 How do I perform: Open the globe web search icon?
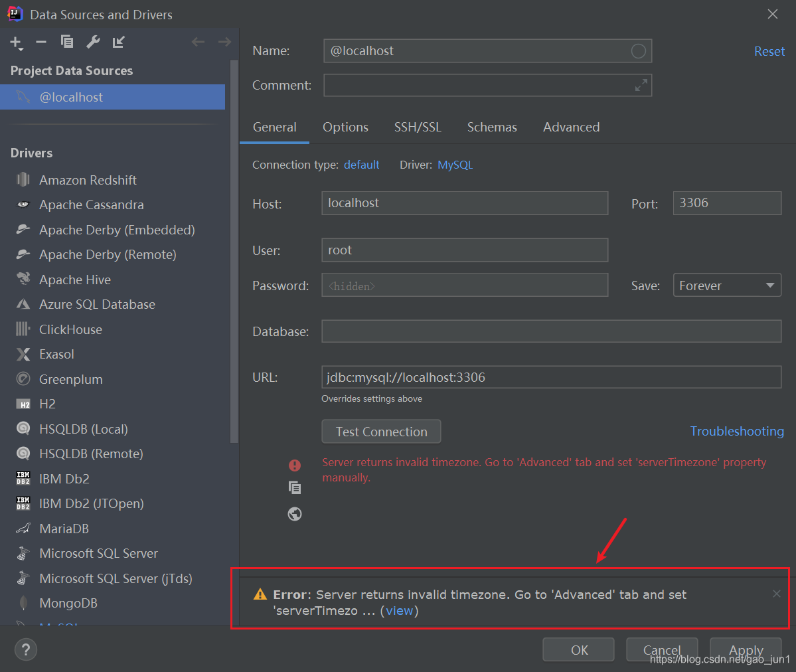295,514
